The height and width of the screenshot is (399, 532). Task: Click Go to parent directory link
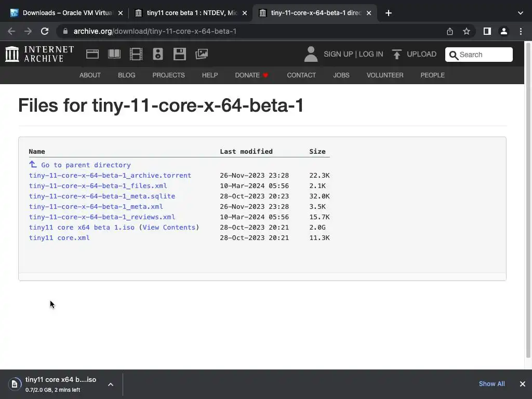tap(86, 165)
